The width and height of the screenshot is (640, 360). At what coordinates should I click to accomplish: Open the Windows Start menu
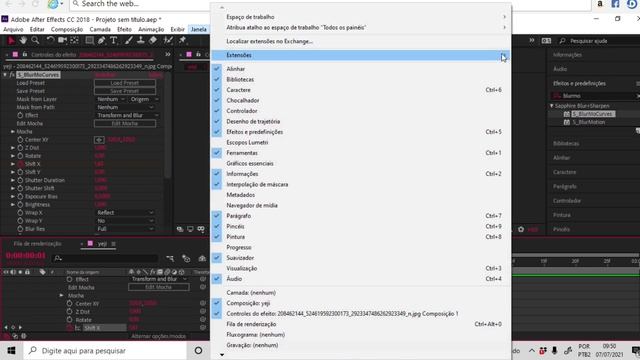(11, 351)
